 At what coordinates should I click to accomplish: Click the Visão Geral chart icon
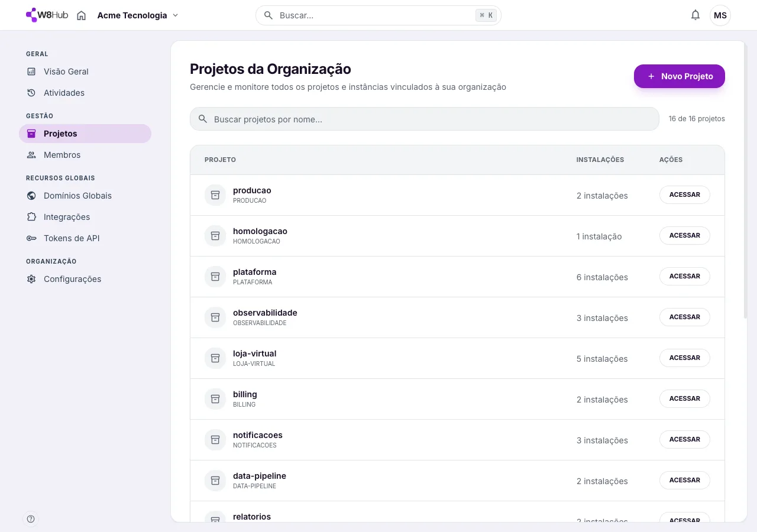(x=31, y=72)
